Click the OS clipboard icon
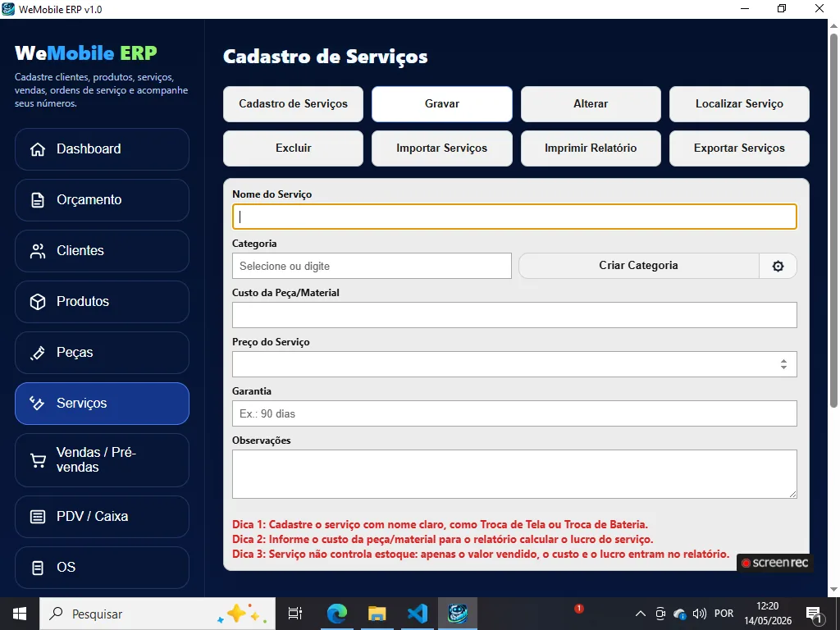This screenshot has height=630, width=840. [38, 568]
